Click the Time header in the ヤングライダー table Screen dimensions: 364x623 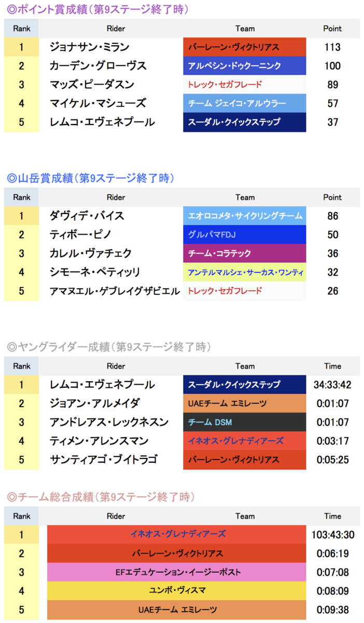(x=332, y=366)
